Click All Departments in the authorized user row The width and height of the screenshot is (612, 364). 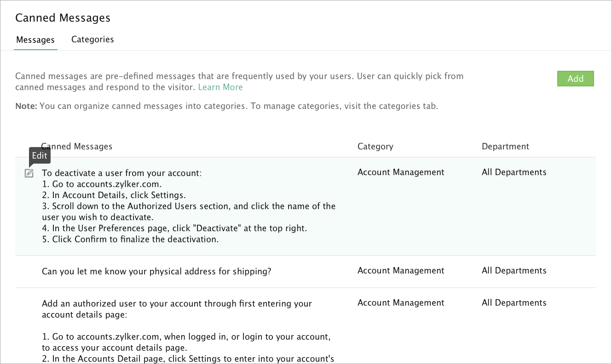click(514, 303)
